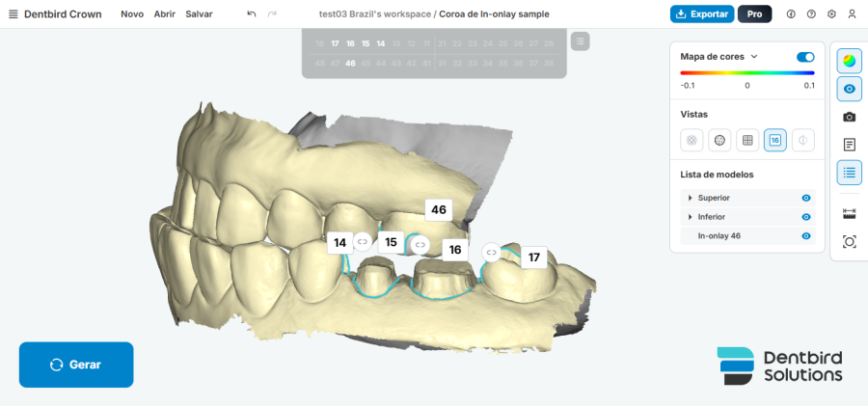Open the color map panel icon
The width and height of the screenshot is (868, 406).
click(x=849, y=61)
